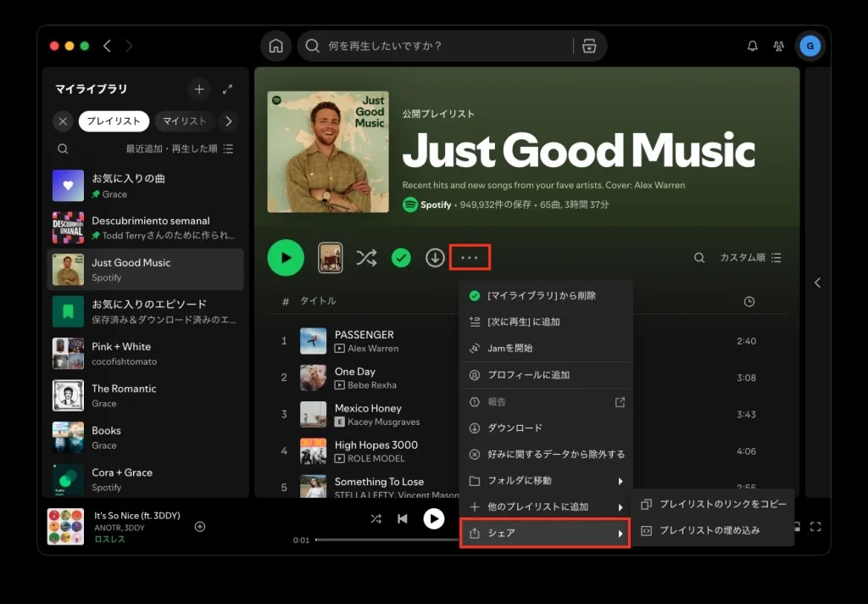This screenshot has height=604, width=868.
Task: Click Kacey Musgraves artist link
Action: point(384,422)
